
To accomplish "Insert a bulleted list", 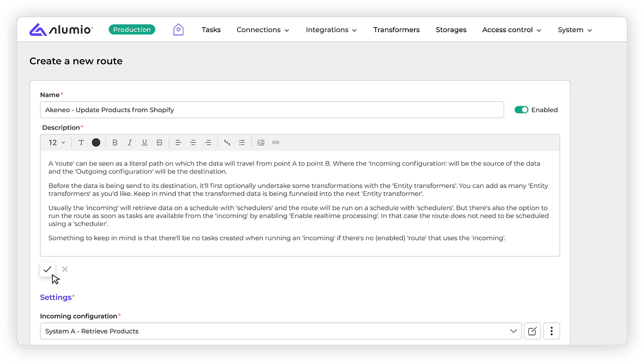I will coord(242,143).
